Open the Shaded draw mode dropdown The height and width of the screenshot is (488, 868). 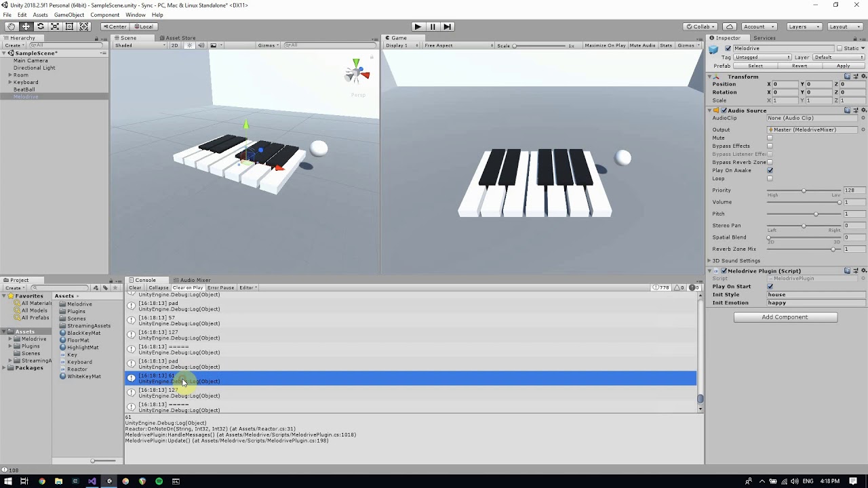[140, 45]
